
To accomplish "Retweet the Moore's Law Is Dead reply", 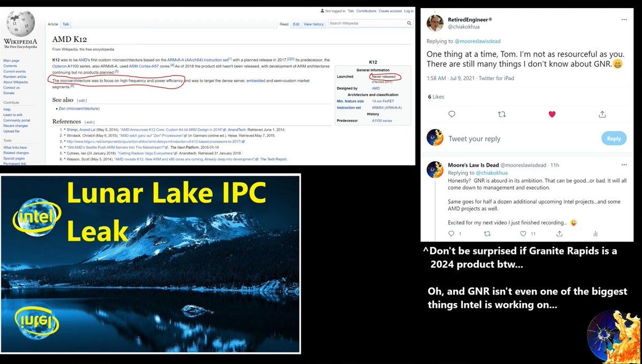I will [x=487, y=234].
